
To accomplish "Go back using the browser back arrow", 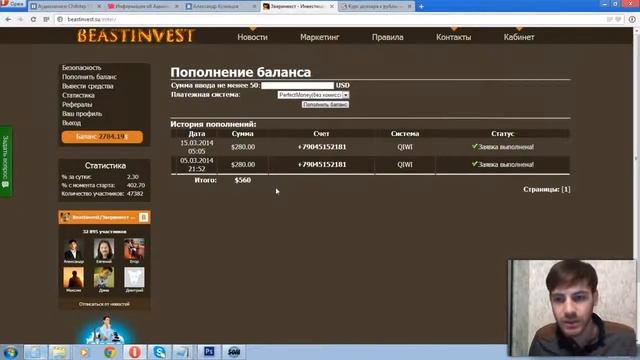I will tap(8, 19).
